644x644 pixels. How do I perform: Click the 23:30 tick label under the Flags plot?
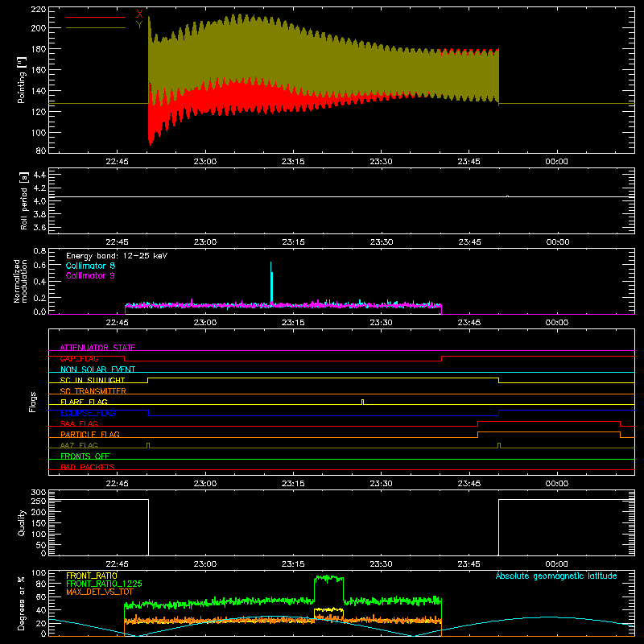(381, 484)
